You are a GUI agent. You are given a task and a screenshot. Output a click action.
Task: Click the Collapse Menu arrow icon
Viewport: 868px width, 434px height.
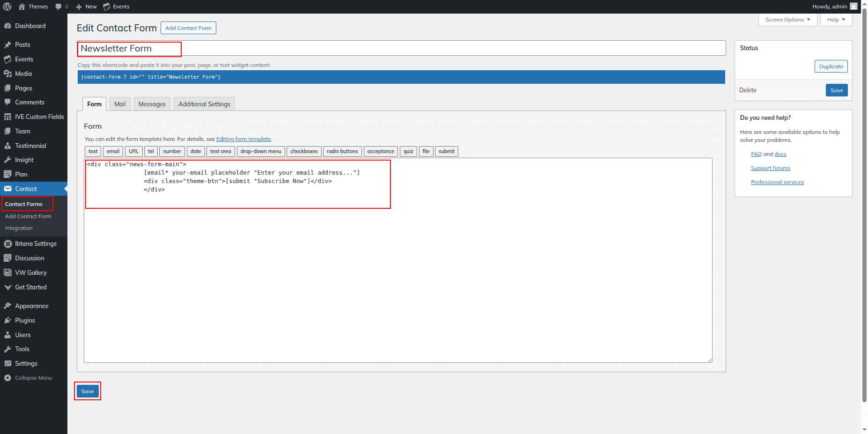point(7,378)
